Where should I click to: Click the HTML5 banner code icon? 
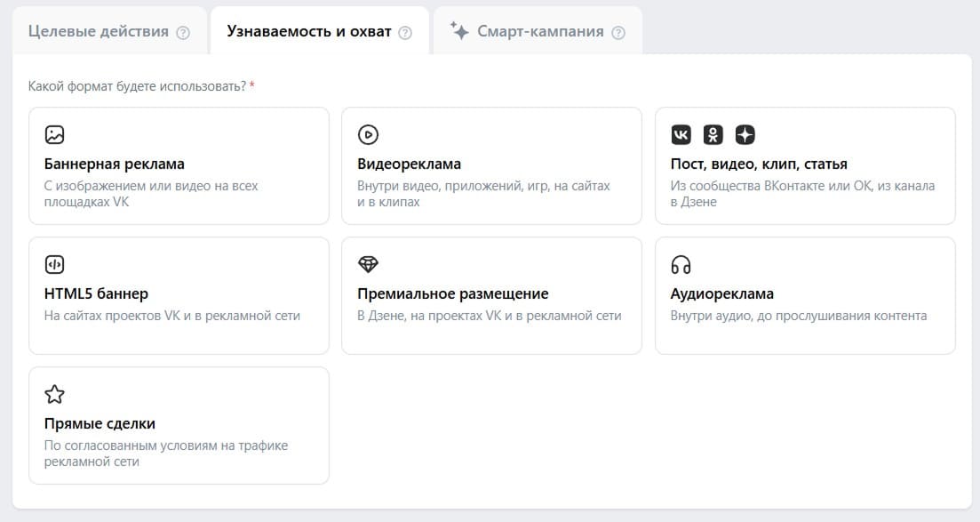(x=55, y=264)
